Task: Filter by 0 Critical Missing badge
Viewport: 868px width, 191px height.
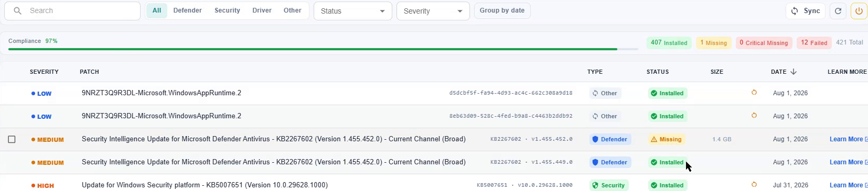Action: 764,43
